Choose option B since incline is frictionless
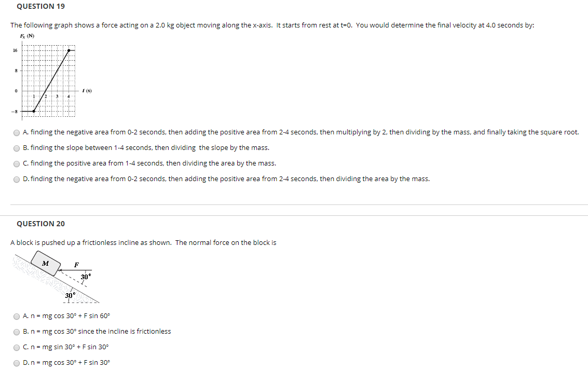Viewport: 588px width, 370px height. [x=17, y=332]
